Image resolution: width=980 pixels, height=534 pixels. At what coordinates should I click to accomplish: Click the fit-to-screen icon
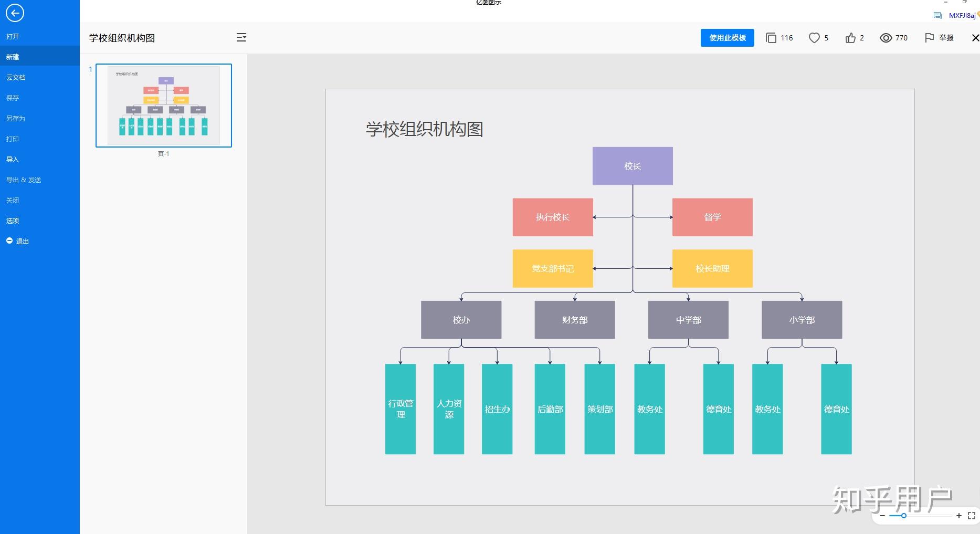click(972, 516)
